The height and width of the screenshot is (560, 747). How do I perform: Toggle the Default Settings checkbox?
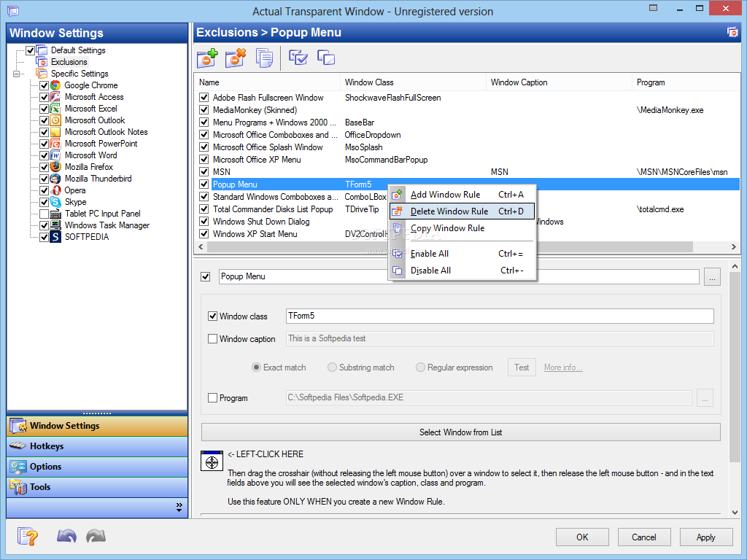click(30, 50)
